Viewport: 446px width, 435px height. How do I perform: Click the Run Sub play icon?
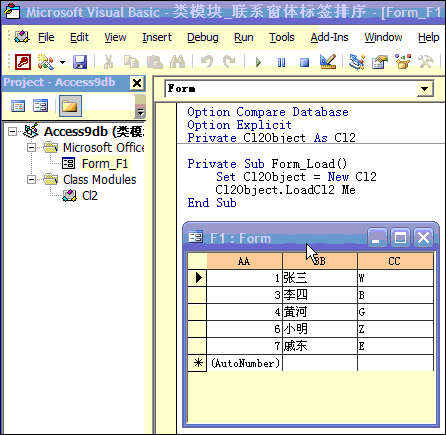[x=258, y=63]
